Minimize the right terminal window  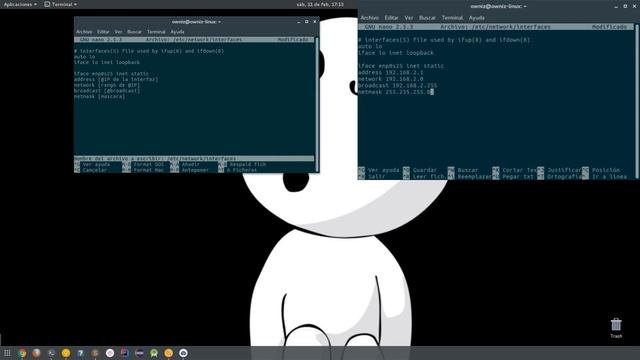(x=616, y=6)
